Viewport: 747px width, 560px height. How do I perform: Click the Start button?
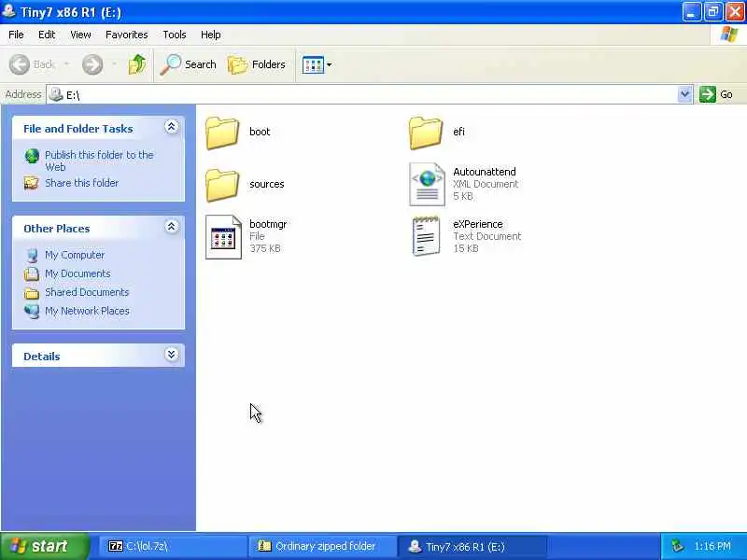tap(44, 546)
